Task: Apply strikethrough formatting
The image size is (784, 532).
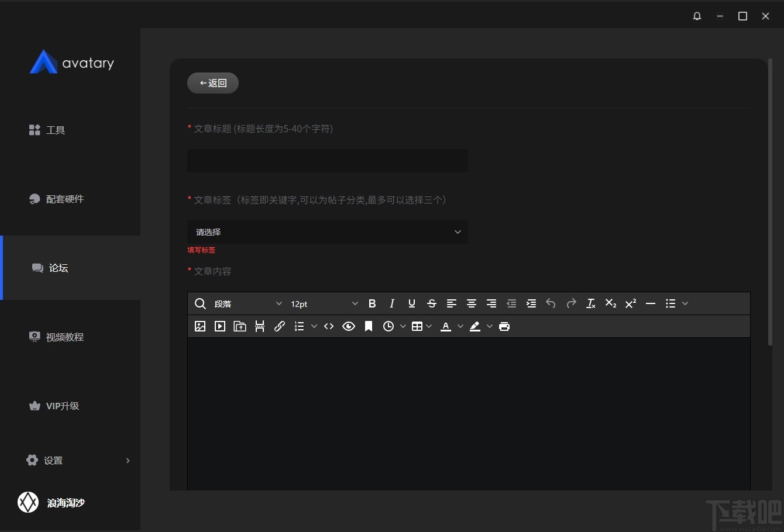Action: click(x=431, y=303)
